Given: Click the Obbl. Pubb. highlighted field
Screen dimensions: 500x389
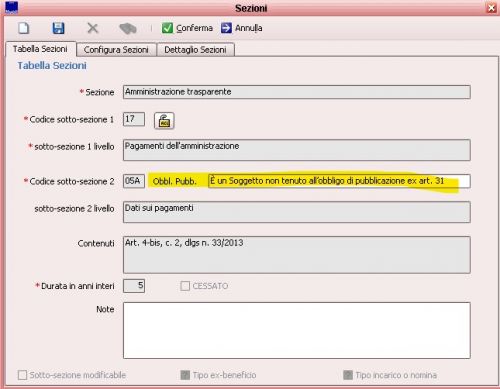Looking at the screenshot, I should (339, 181).
